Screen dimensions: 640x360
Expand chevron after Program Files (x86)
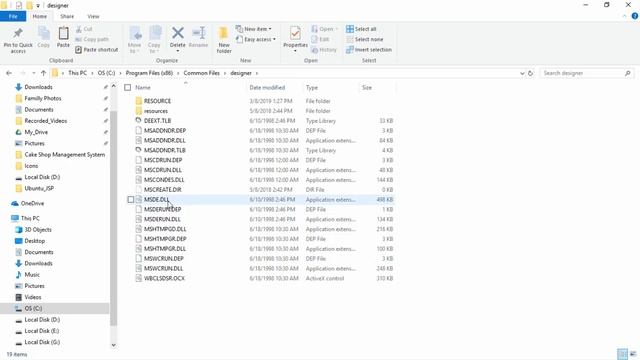(178, 73)
